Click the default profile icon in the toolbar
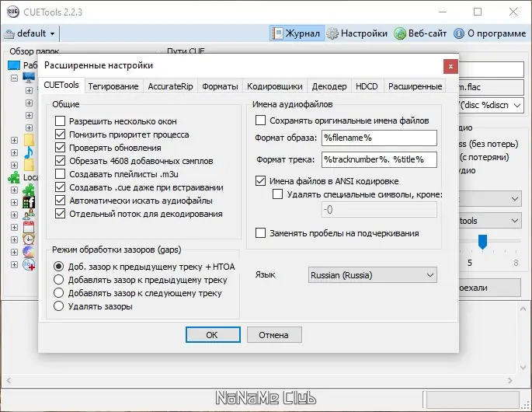 (x=9, y=33)
